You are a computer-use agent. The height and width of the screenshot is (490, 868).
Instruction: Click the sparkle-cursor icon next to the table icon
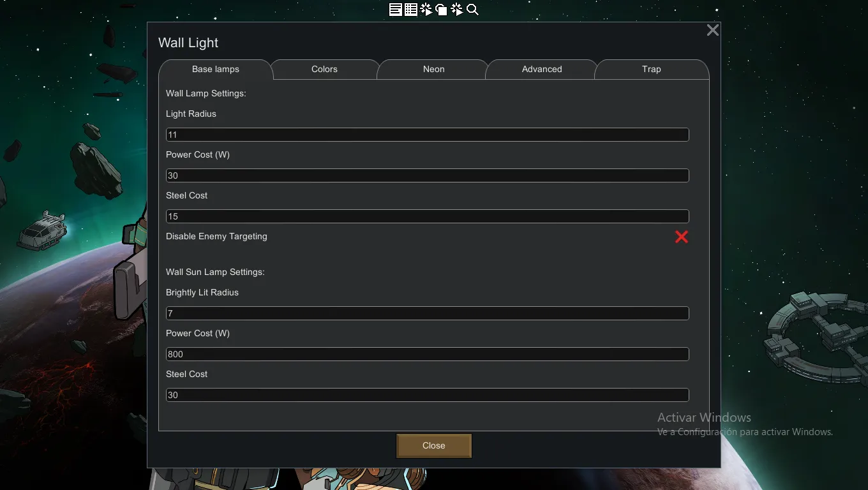coord(426,10)
